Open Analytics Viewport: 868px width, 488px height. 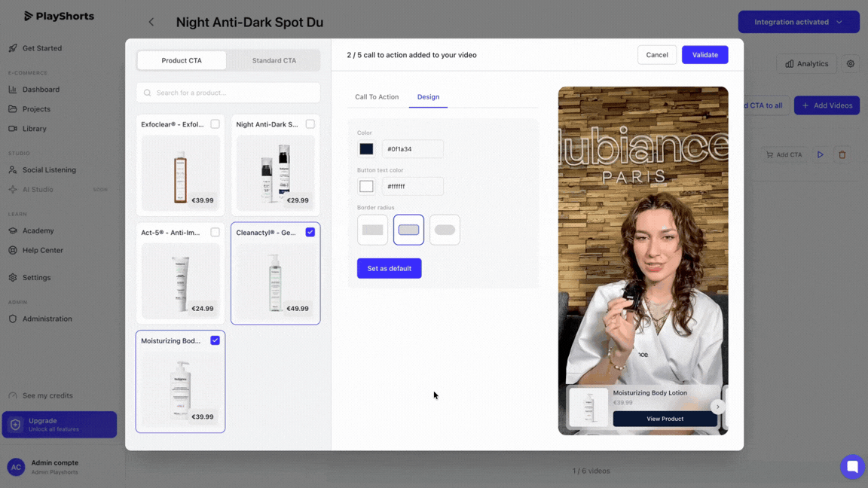tap(806, 63)
